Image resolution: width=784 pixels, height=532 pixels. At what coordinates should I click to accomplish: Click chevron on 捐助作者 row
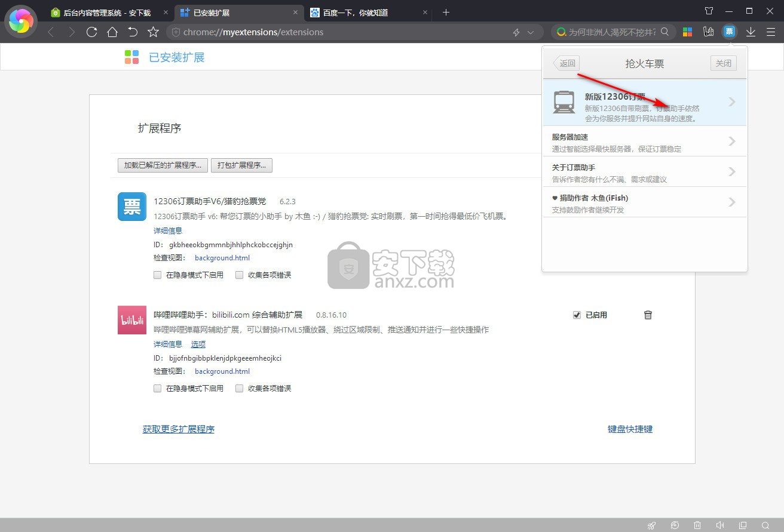click(x=732, y=202)
